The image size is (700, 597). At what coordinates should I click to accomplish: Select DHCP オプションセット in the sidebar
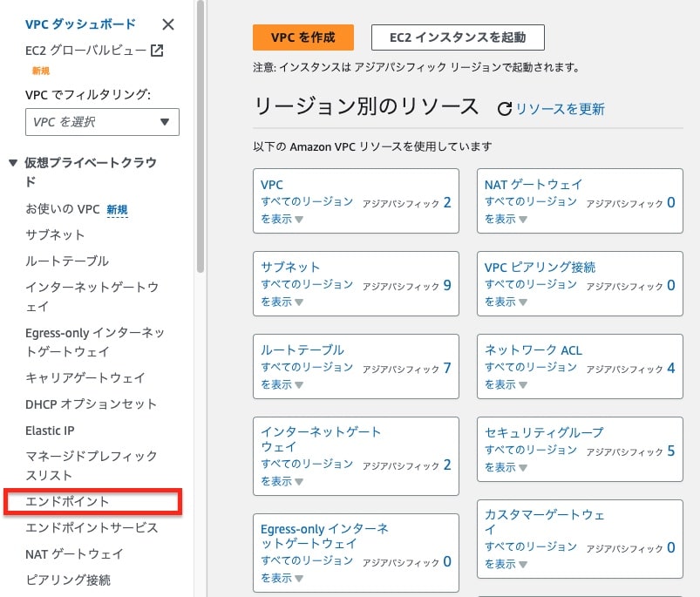click(x=91, y=404)
